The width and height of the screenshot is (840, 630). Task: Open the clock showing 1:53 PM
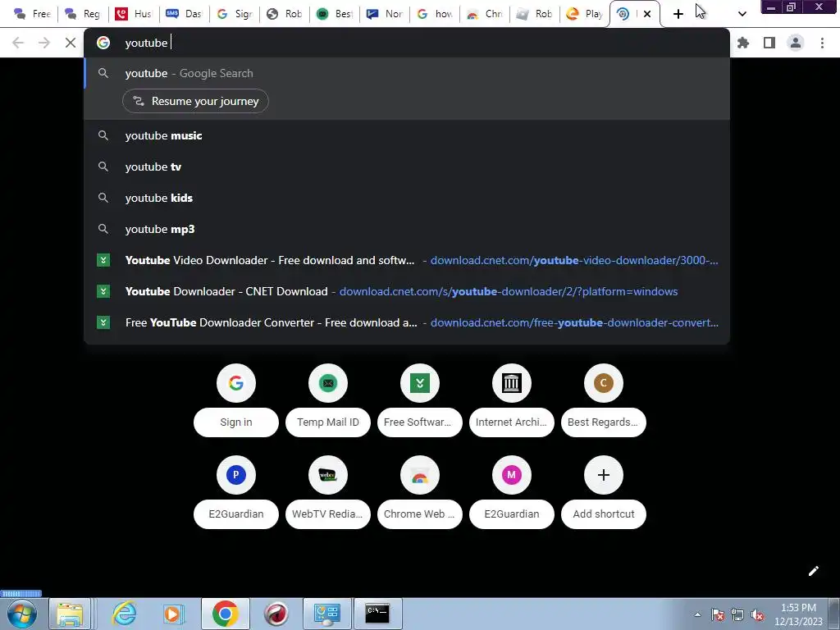tap(798, 614)
